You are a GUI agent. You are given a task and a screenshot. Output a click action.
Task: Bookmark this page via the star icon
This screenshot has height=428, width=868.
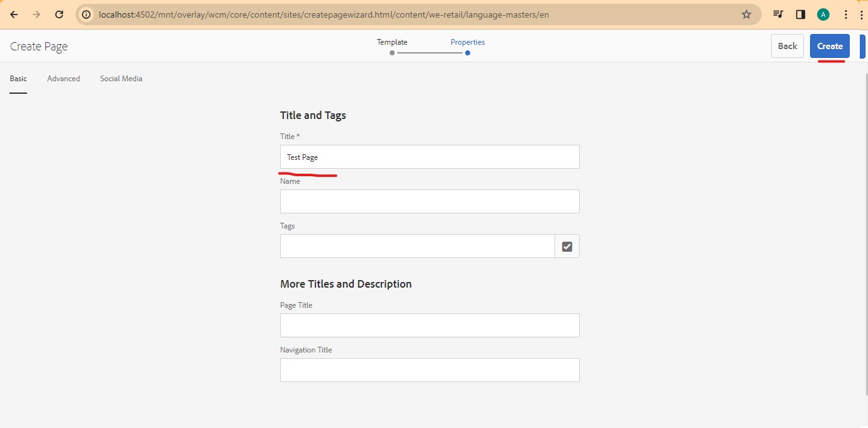pos(745,14)
